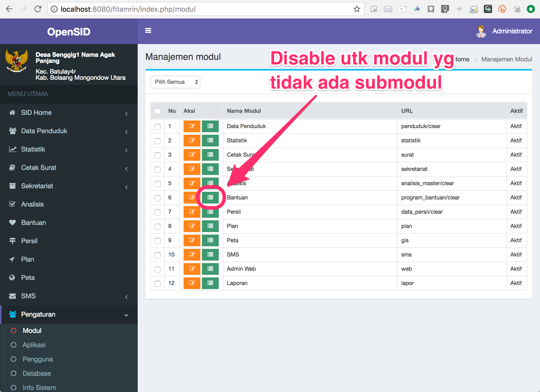540x392 pixels.
Task: Click the OpenSID logo
Action: pyautogui.click(x=69, y=31)
